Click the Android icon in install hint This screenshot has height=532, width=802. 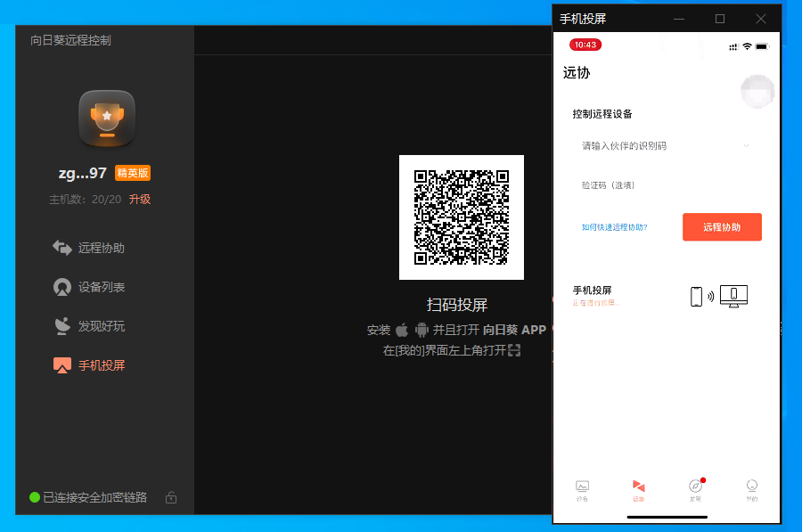coord(421,330)
